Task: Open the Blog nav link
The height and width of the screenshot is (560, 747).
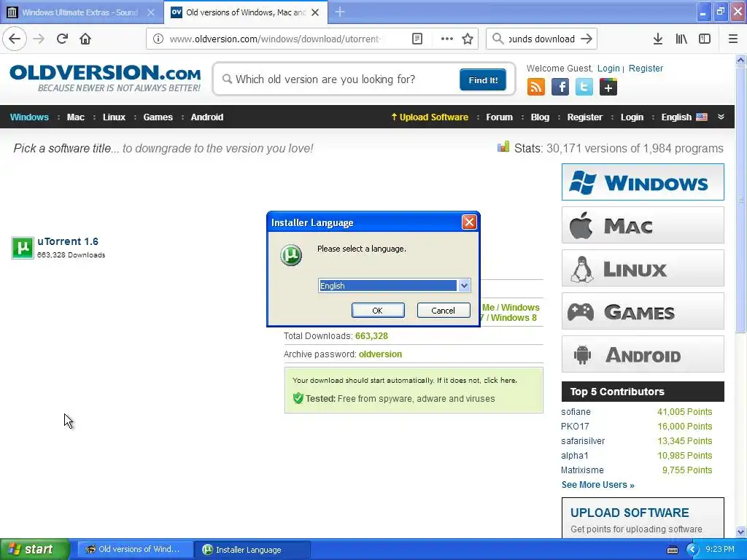Action: (540, 117)
